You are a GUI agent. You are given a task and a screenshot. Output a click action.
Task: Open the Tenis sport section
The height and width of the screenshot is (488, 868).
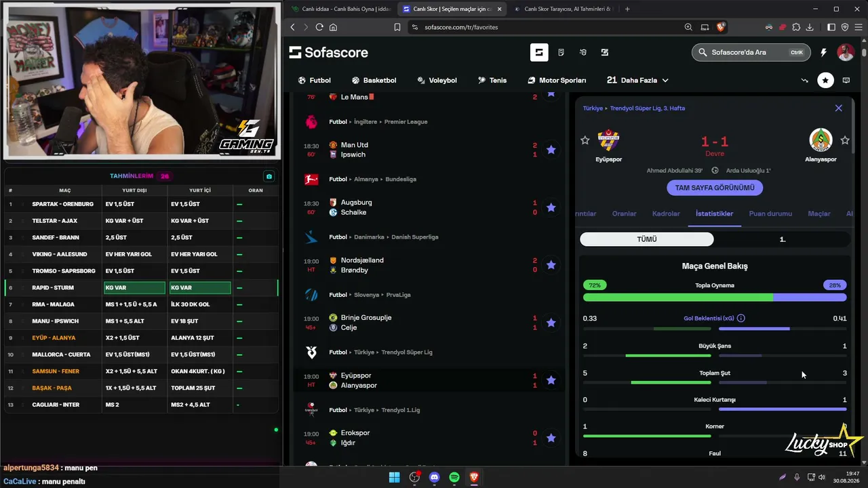[x=492, y=80]
